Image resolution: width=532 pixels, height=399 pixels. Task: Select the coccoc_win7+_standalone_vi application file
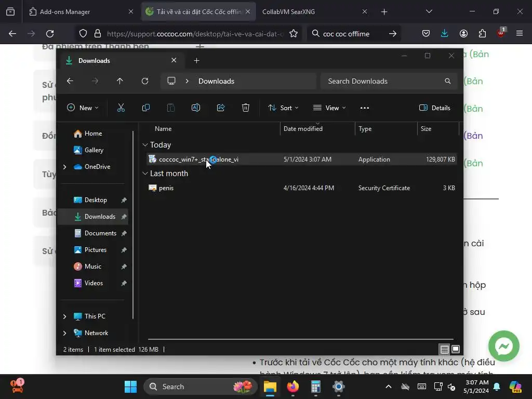(x=302, y=159)
